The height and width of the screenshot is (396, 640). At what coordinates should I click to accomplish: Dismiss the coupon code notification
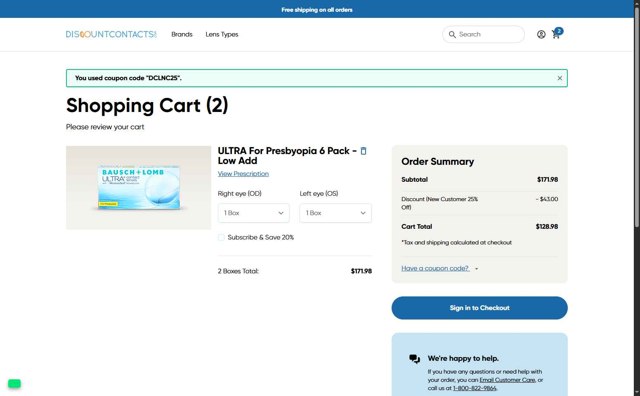pyautogui.click(x=560, y=78)
